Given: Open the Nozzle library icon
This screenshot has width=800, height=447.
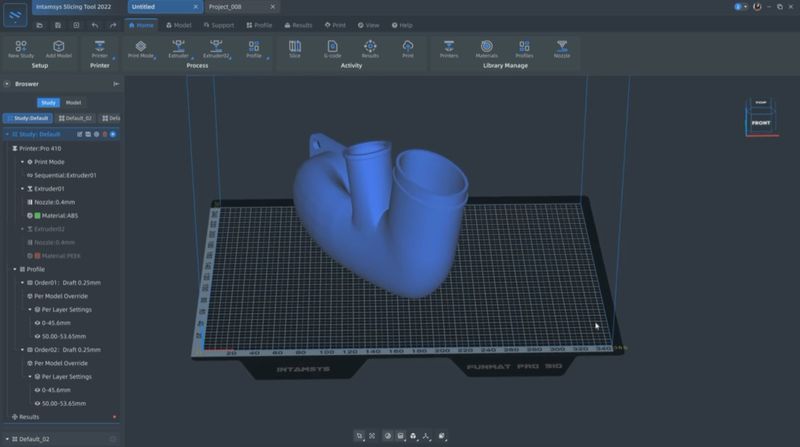Looking at the screenshot, I should [x=562, y=46].
